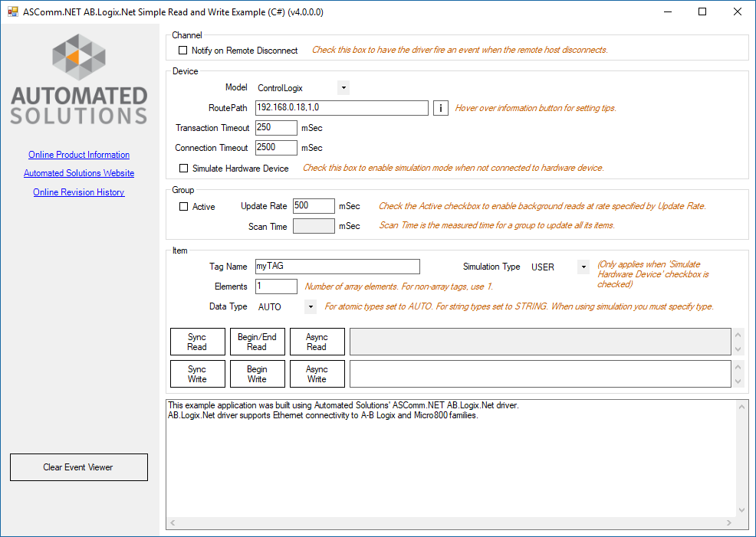Open the Data Type AUTO dropdown
The height and width of the screenshot is (537, 756).
click(x=311, y=306)
